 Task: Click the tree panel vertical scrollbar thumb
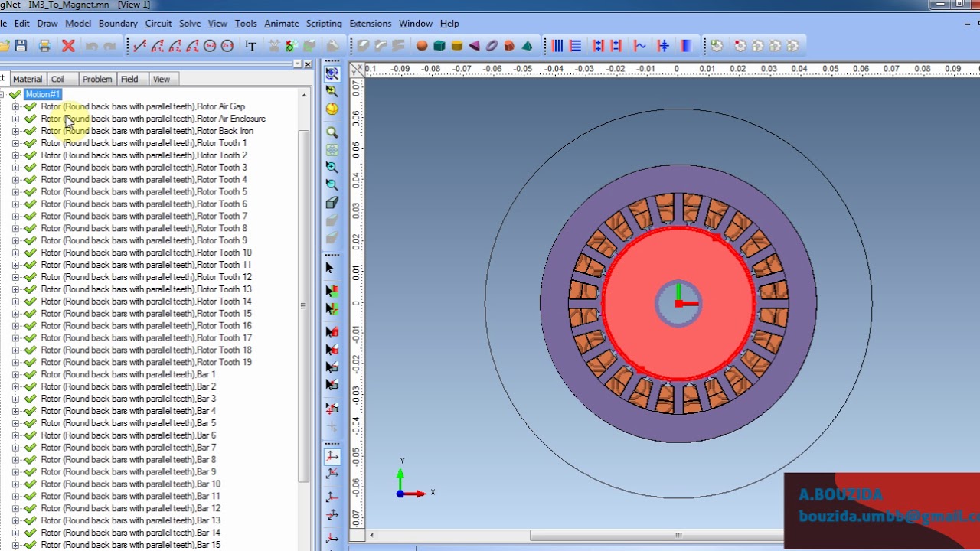[304, 306]
